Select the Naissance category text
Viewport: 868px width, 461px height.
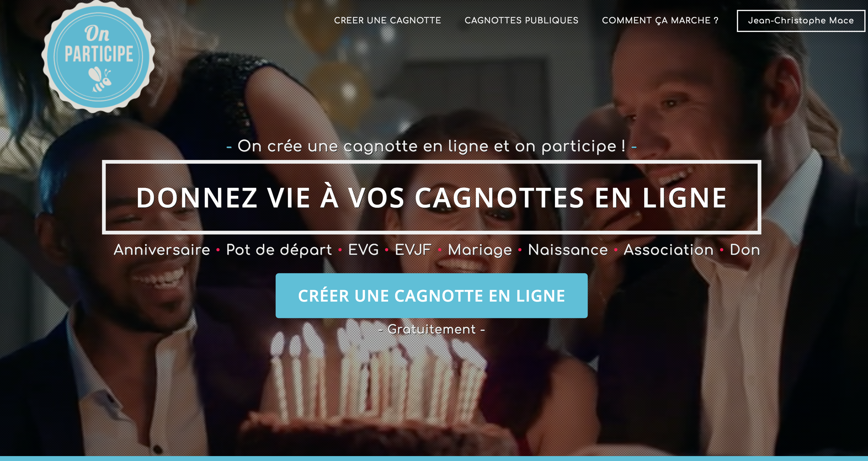pyautogui.click(x=568, y=250)
